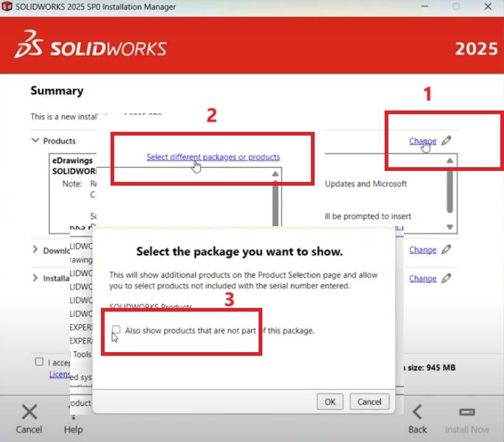Click the SOLIDWORKS logo in the banner
Screen dimensions: 504x442
pos(91,45)
